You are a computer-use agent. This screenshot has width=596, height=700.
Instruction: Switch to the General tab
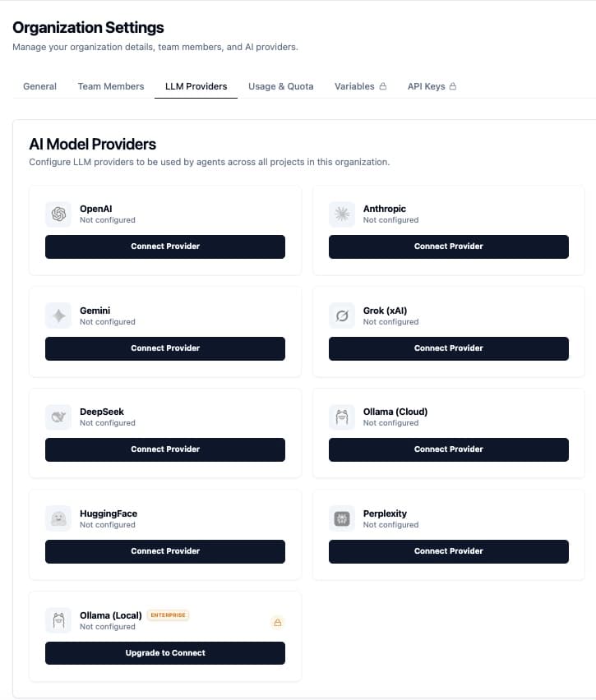click(39, 85)
